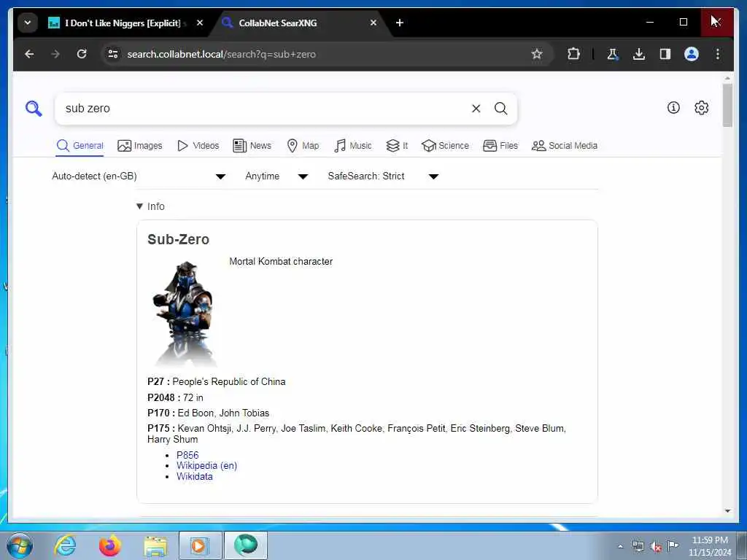747x560 pixels.
Task: Switch to the first Explicit tab
Action: (123, 23)
